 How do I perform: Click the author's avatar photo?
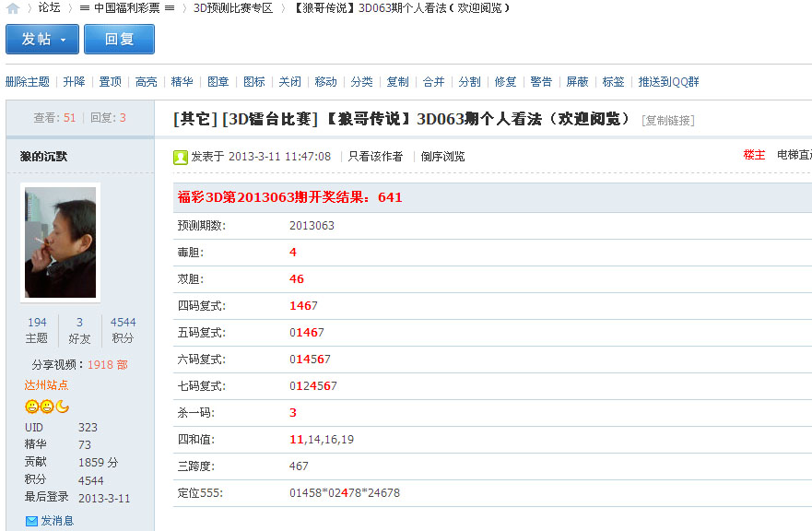pos(60,242)
